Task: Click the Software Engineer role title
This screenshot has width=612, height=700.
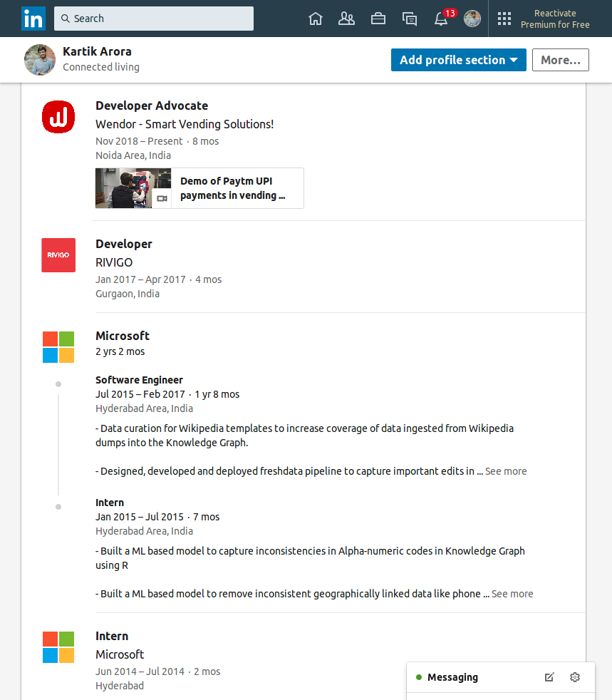Action: point(139,380)
